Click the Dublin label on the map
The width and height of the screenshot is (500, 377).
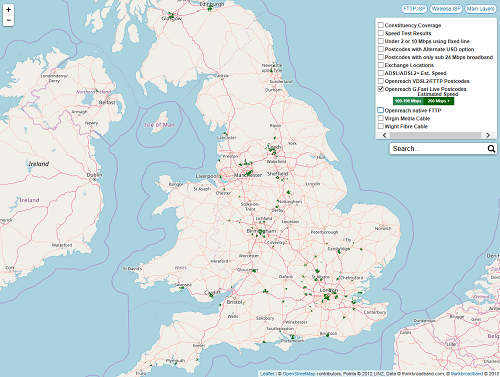(x=94, y=175)
